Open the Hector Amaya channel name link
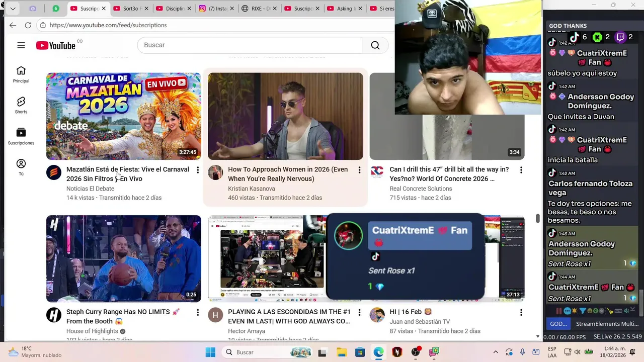Viewport: 644px width, 362px height. point(247,331)
